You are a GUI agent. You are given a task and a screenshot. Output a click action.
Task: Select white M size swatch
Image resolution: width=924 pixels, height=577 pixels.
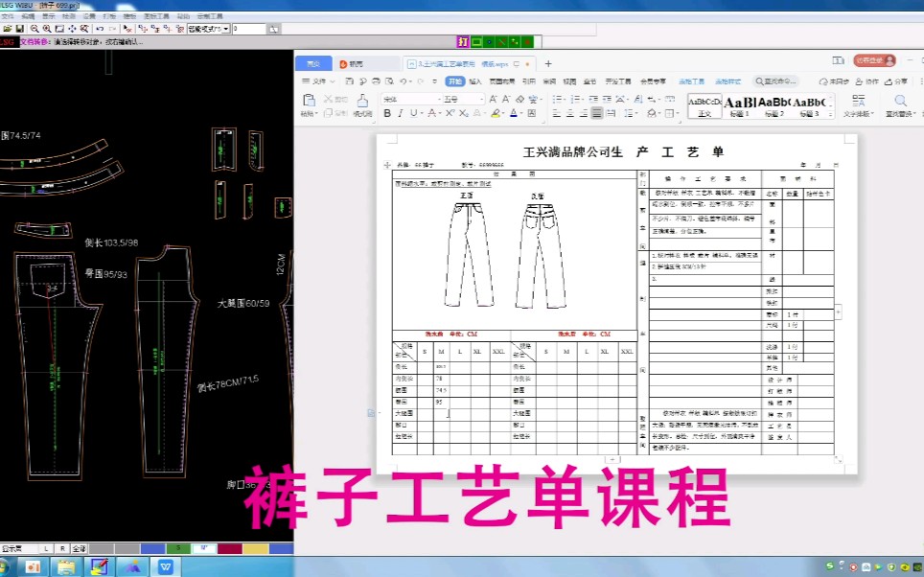[204, 548]
